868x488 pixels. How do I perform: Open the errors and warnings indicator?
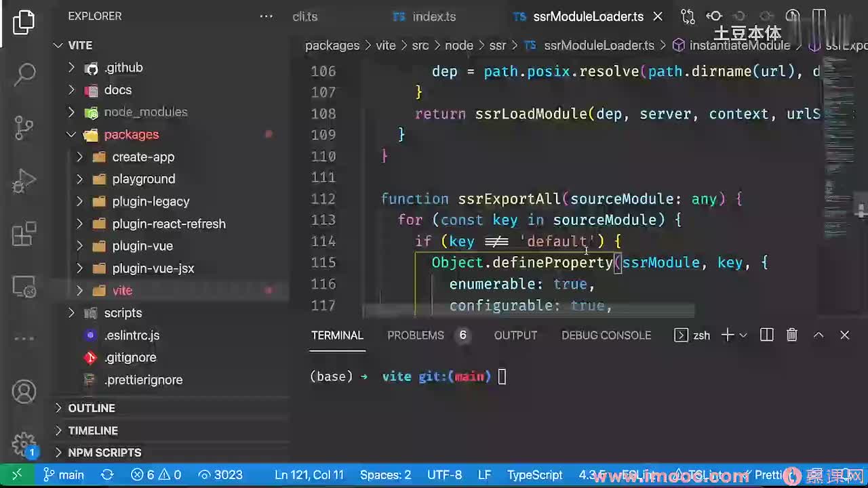point(156,475)
